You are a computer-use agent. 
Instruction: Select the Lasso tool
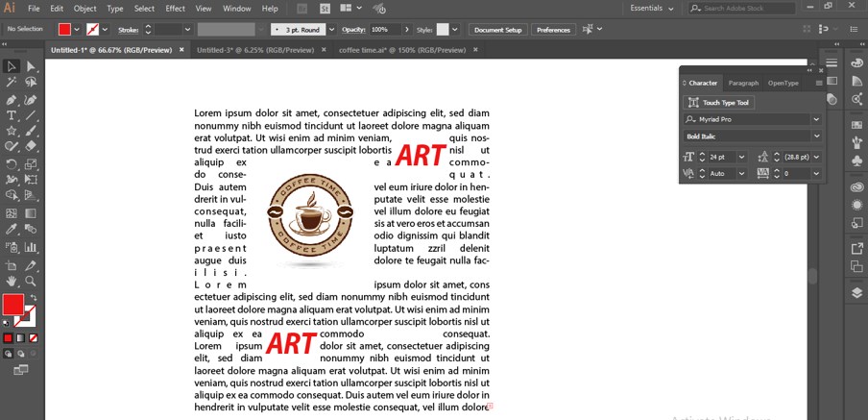pos(31,83)
